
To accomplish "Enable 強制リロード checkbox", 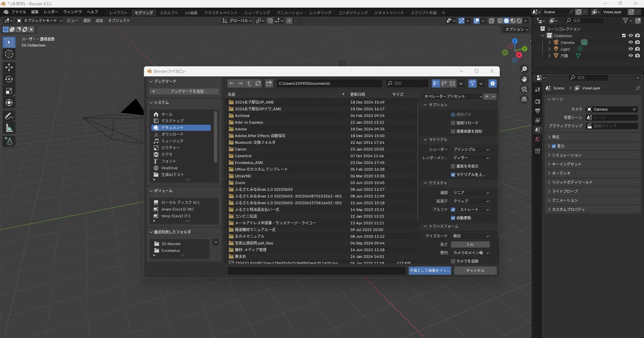I will coord(453,123).
